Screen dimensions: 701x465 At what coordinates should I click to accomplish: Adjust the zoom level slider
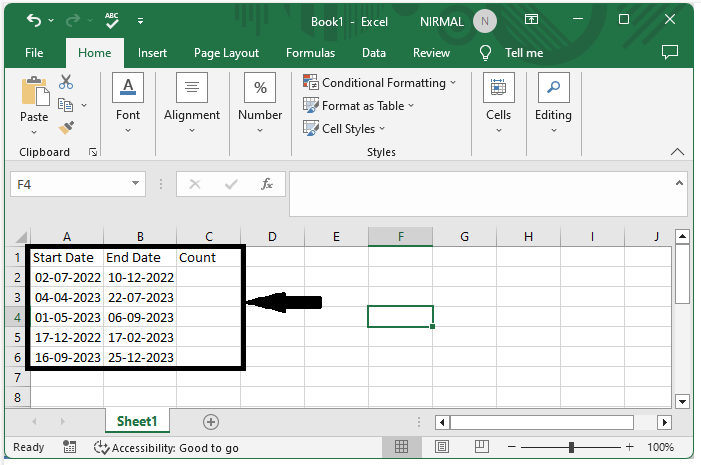tap(571, 447)
